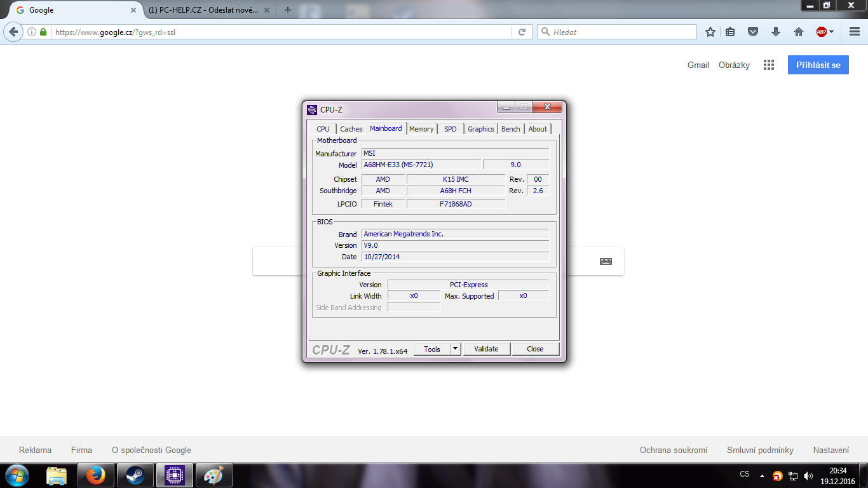This screenshot has width=868, height=488.
Task: Bookmark this page with the star icon
Action: pos(710,32)
